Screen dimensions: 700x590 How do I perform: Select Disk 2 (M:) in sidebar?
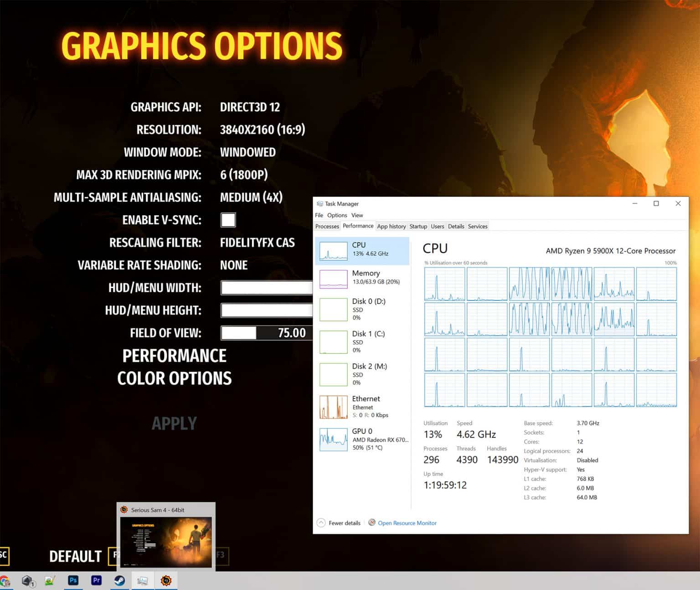pyautogui.click(x=362, y=374)
